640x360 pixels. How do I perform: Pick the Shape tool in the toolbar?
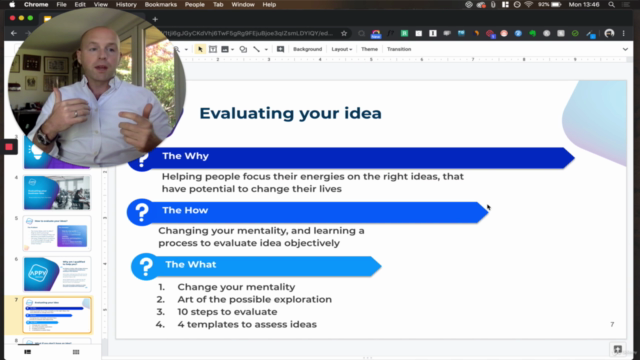click(x=243, y=49)
